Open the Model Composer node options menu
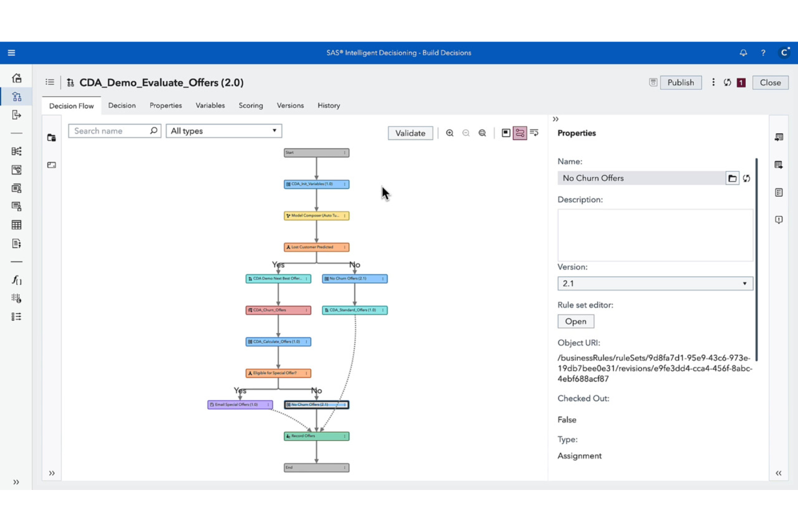Image resolution: width=798 pixels, height=532 pixels. (345, 216)
